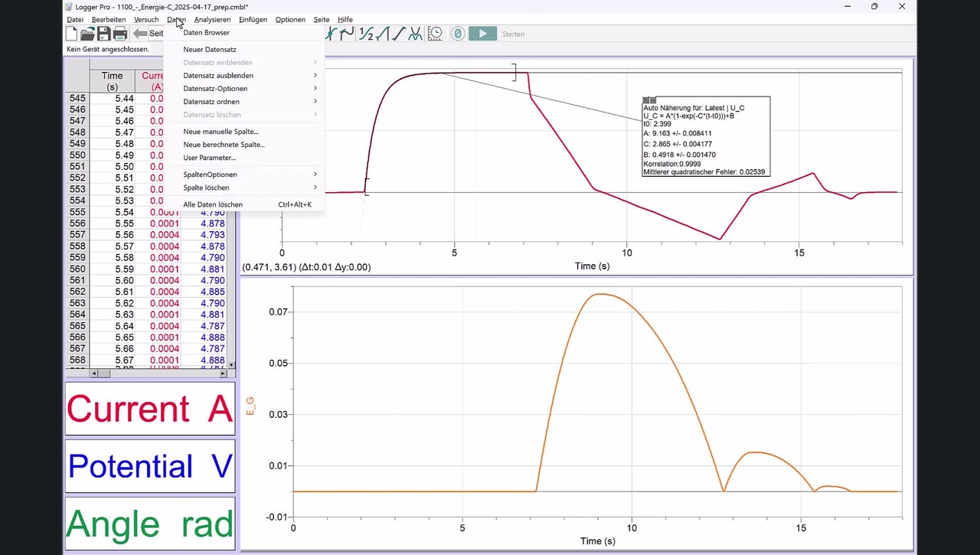The height and width of the screenshot is (555, 980).
Task: Open the Analysieren menu
Action: click(x=212, y=20)
